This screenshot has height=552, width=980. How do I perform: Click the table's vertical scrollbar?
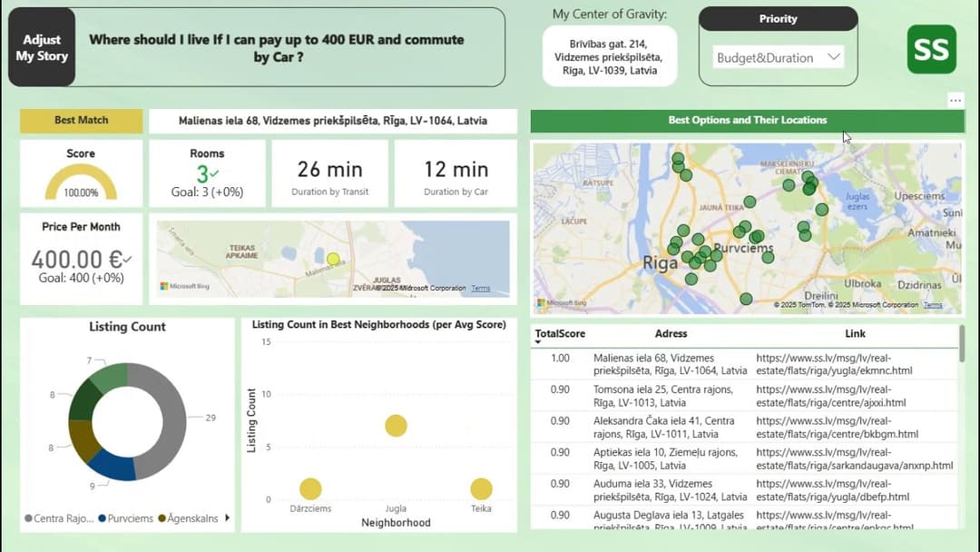point(961,344)
